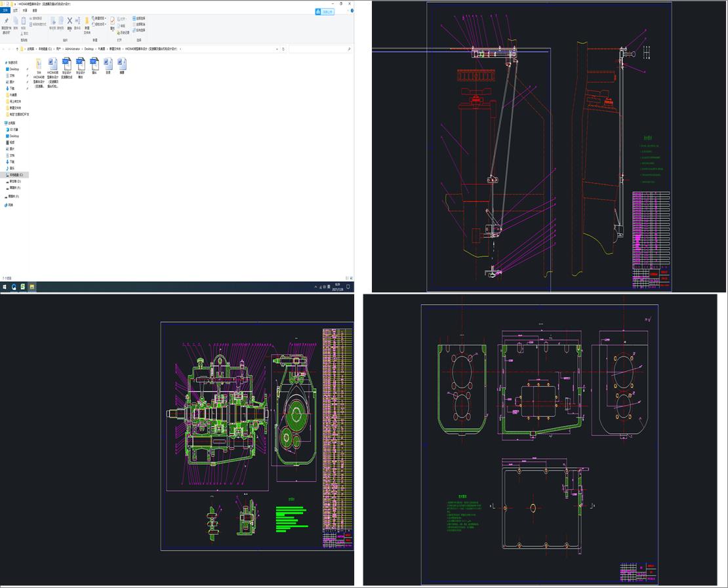Click Administrator in the address breadcrumb
This screenshot has width=728, height=588.
[x=72, y=49]
